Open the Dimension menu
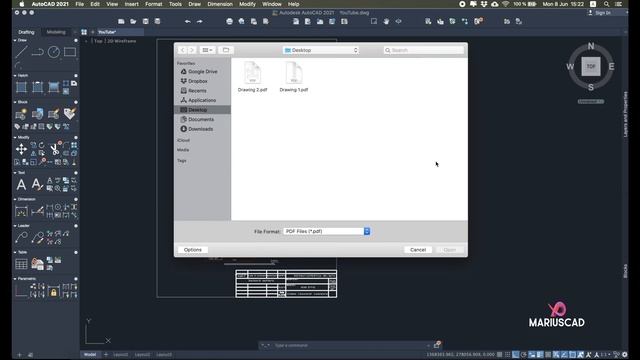The width and height of the screenshot is (640, 360). coord(220,4)
